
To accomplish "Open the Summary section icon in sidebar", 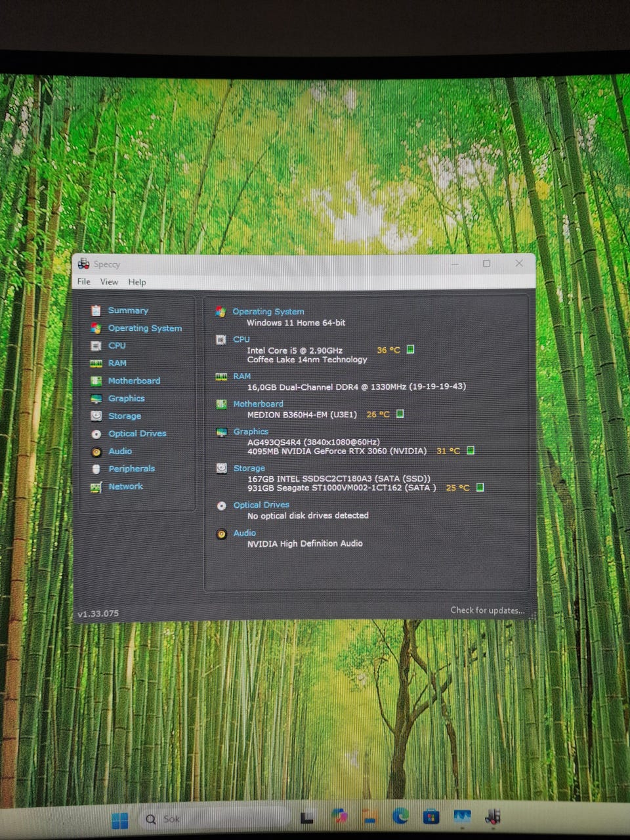I will tap(96, 310).
